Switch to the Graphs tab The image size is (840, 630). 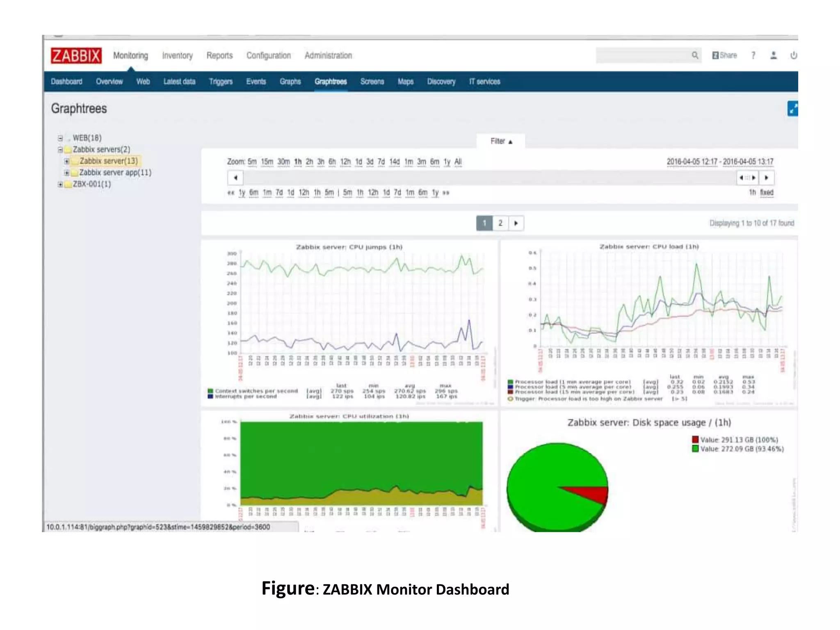[x=290, y=82]
